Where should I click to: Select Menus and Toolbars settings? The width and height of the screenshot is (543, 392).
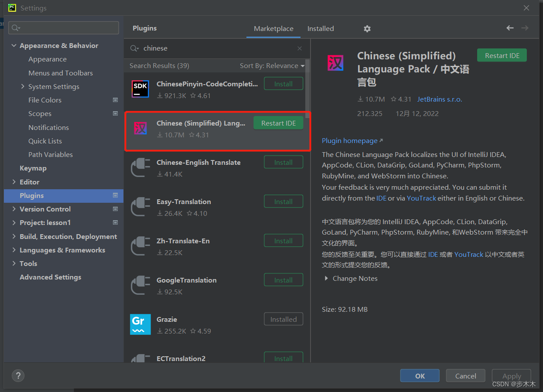(x=61, y=73)
